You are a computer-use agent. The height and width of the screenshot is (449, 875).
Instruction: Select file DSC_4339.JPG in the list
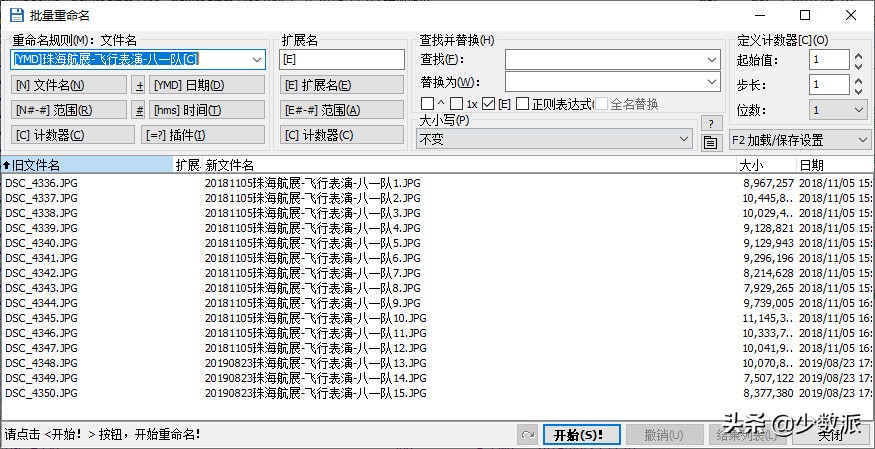tap(42, 228)
